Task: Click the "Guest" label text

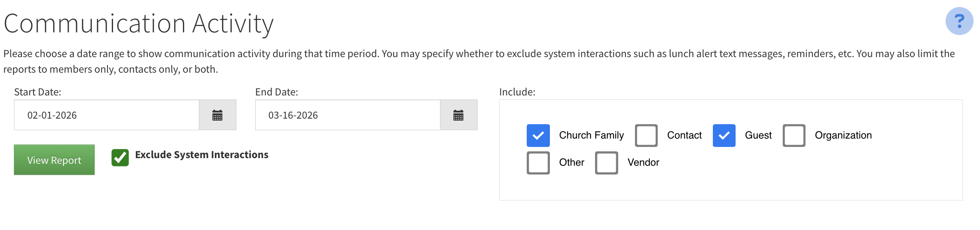Action: point(758,136)
